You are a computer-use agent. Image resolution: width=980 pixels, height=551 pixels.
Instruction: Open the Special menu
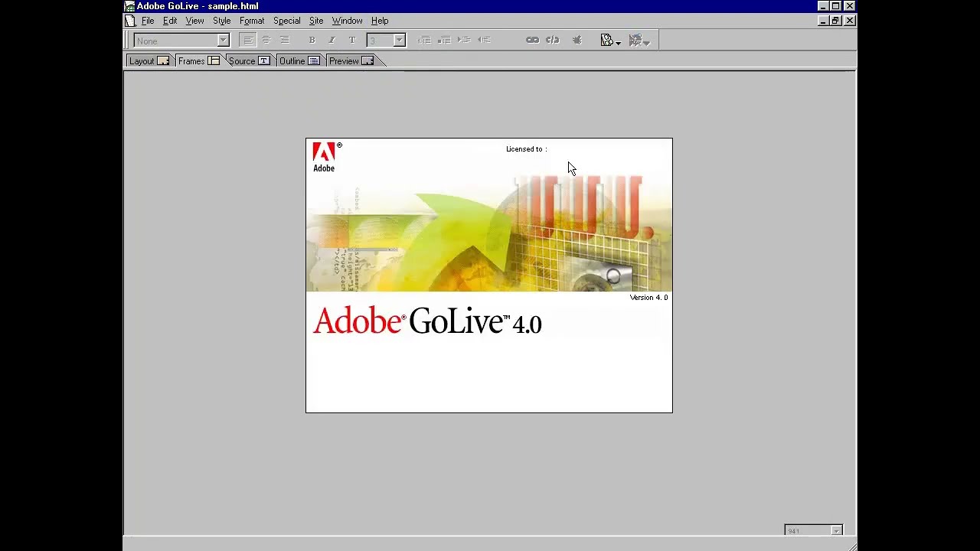pos(286,21)
